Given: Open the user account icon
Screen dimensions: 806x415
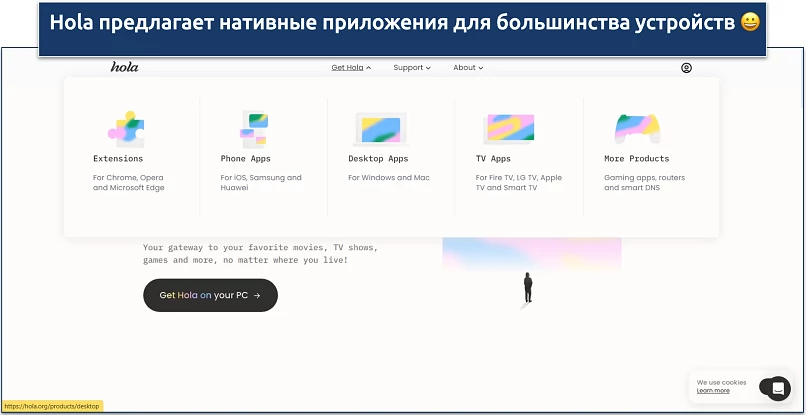Looking at the screenshot, I should pyautogui.click(x=686, y=68).
